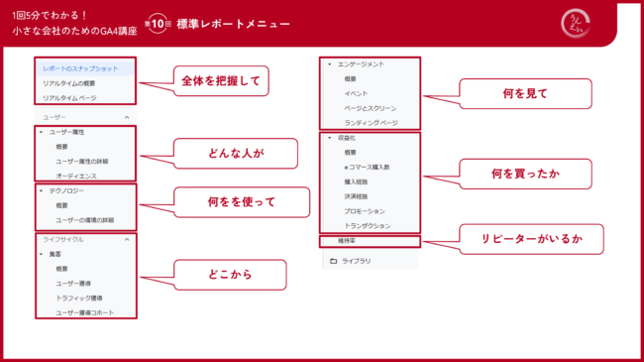Collapse the ユーザー属性 tree triangle

click(x=41, y=132)
